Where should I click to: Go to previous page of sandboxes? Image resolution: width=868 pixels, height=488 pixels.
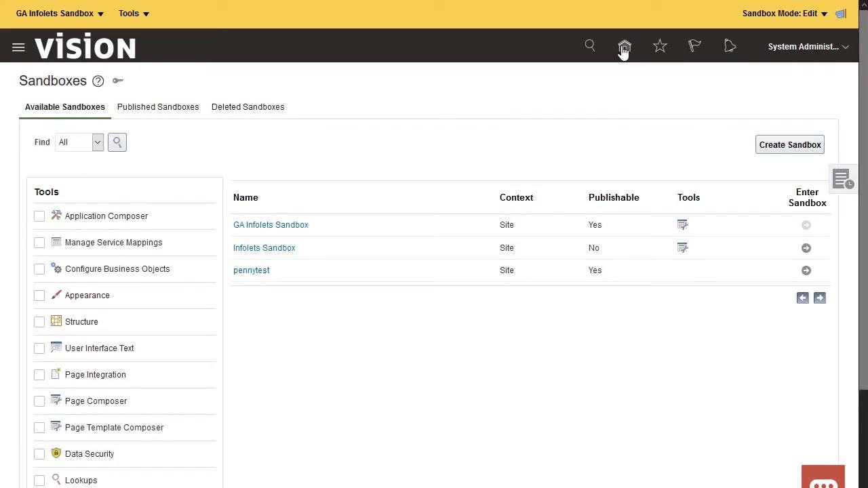pos(803,298)
